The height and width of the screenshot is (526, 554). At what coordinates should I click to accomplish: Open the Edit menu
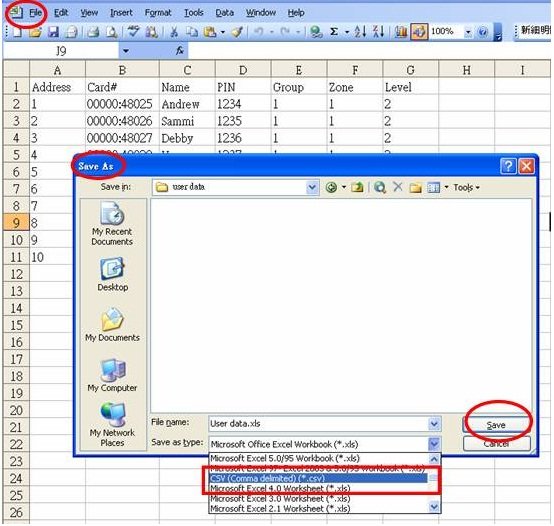pos(61,13)
